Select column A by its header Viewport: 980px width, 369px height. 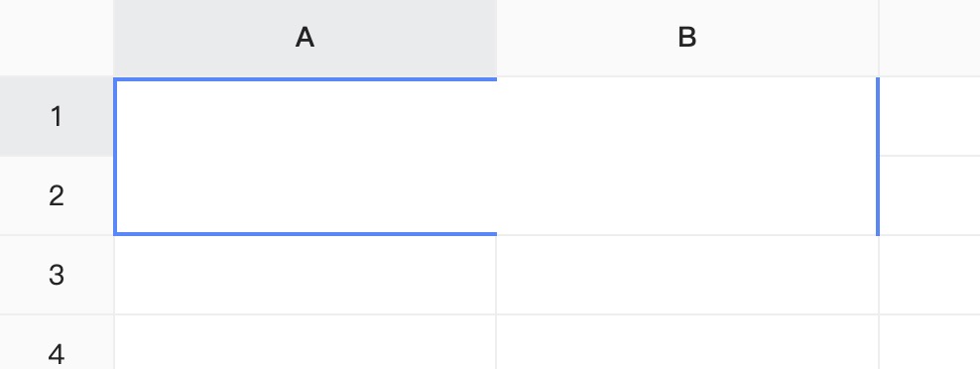point(305,38)
